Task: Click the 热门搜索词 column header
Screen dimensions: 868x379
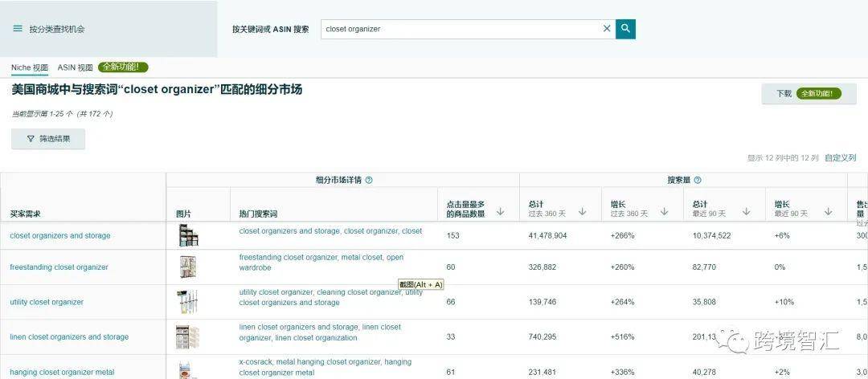Action: point(258,214)
